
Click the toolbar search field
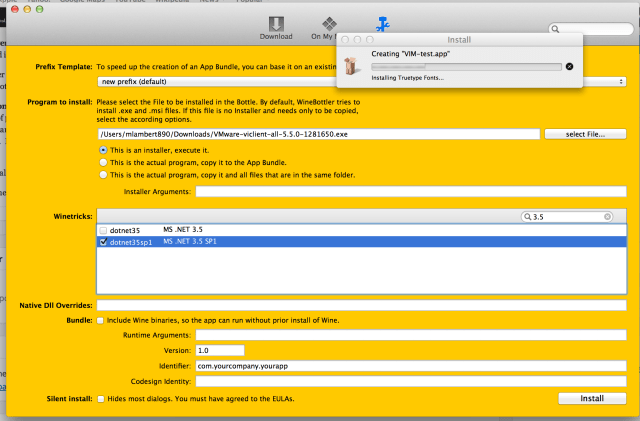(591, 29)
